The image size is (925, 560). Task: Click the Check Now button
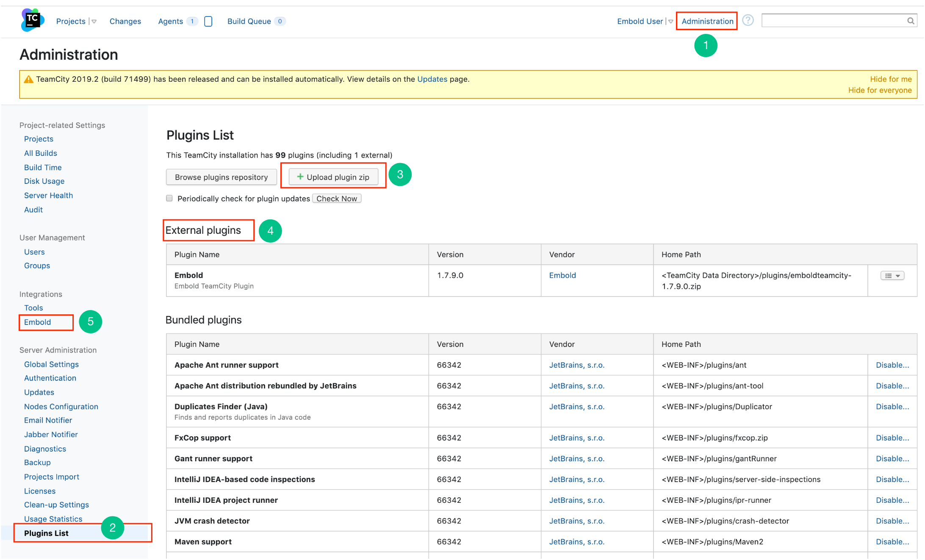click(337, 199)
